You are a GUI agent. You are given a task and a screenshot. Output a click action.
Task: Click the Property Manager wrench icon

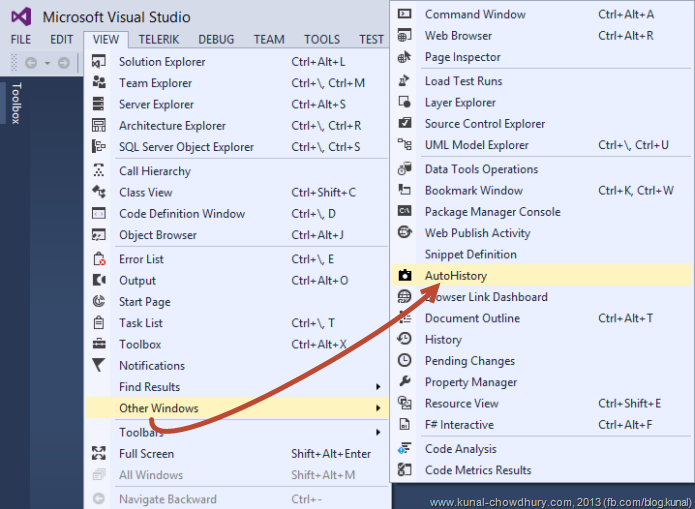pos(404,382)
